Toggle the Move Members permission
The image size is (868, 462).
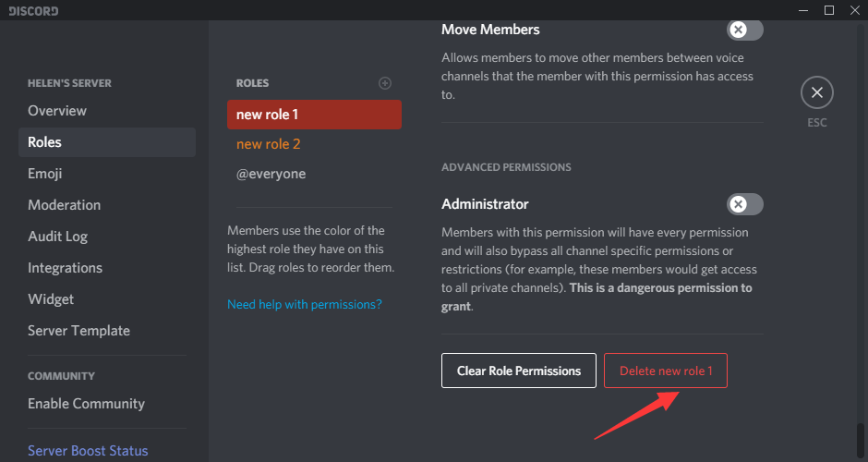click(744, 30)
